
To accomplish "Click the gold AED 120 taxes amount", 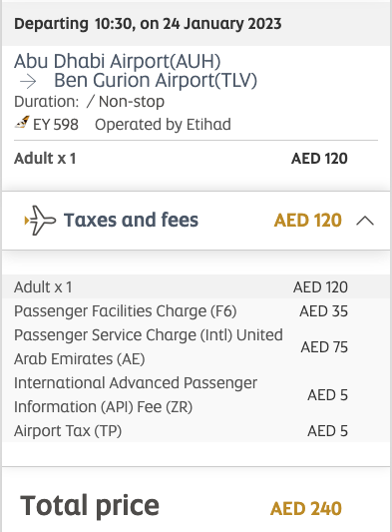I will [308, 221].
